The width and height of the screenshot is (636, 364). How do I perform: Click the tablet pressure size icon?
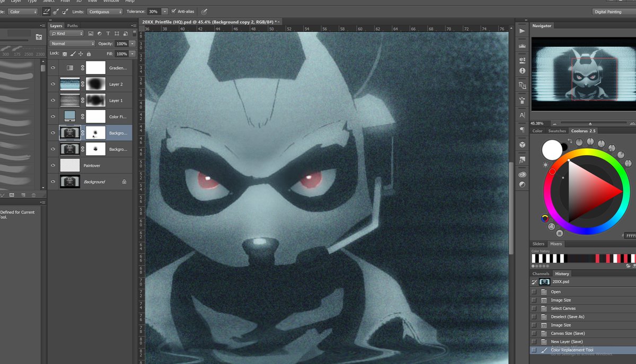pos(205,11)
